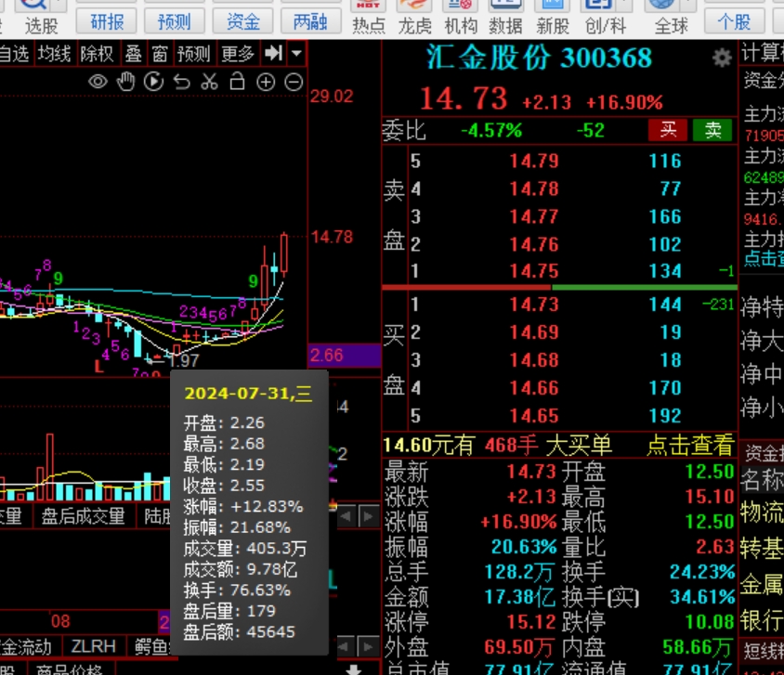The width and height of the screenshot is (784, 675).
Task: Click the 研报 research report button
Action: (108, 21)
